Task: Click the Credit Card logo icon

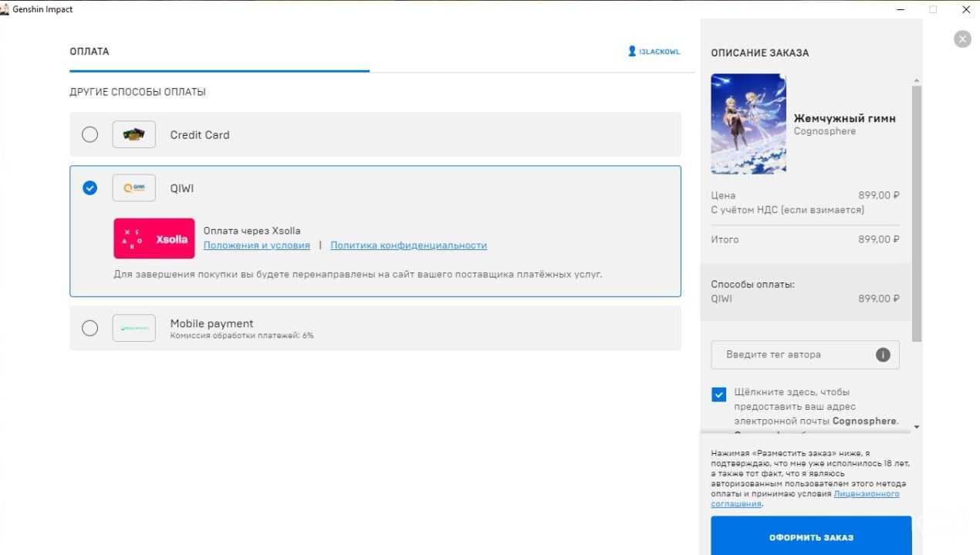Action: [x=133, y=134]
